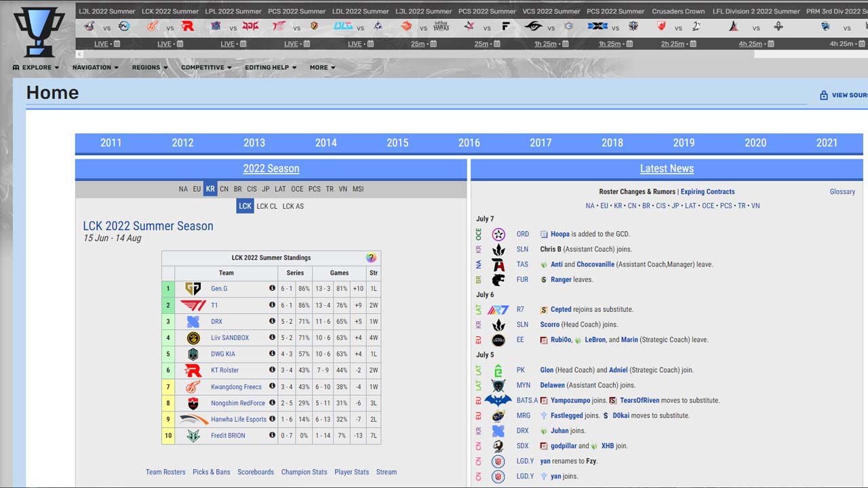Open the Picks & Bans link
The image size is (868, 488).
[212, 472]
